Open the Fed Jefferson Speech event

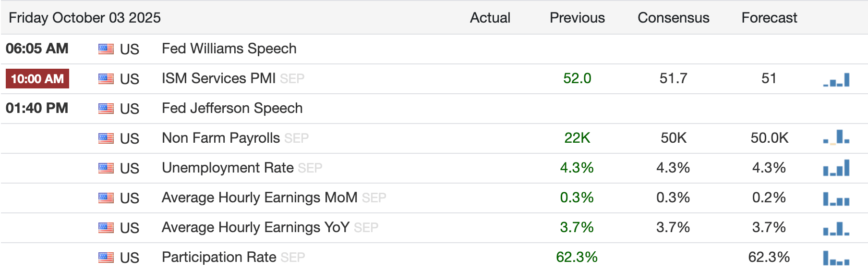click(232, 108)
